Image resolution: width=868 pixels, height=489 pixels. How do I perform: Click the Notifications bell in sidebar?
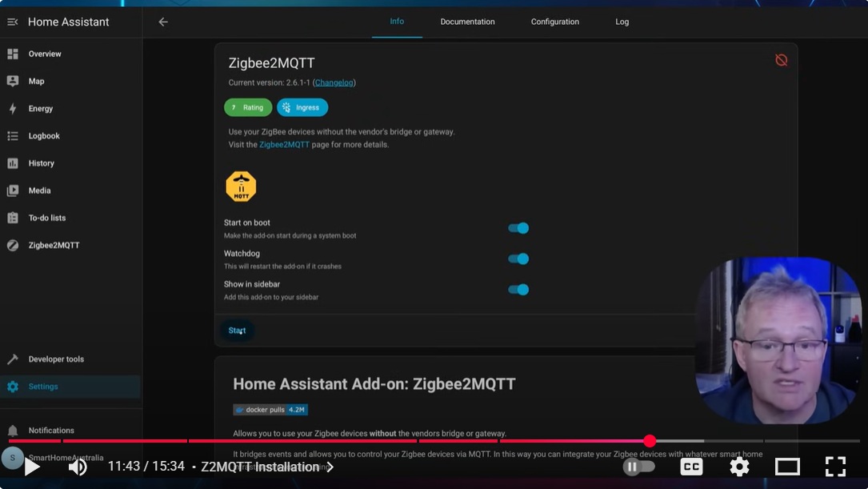pyautogui.click(x=13, y=431)
